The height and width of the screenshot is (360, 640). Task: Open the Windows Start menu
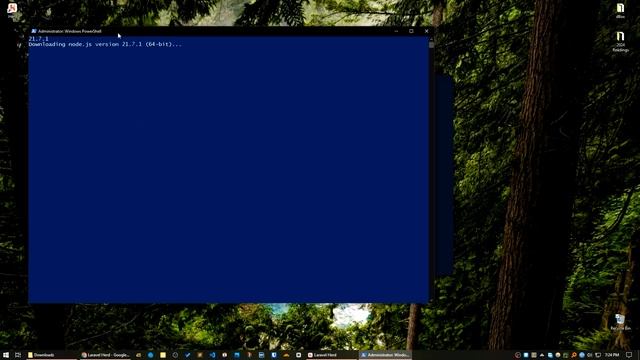6,355
